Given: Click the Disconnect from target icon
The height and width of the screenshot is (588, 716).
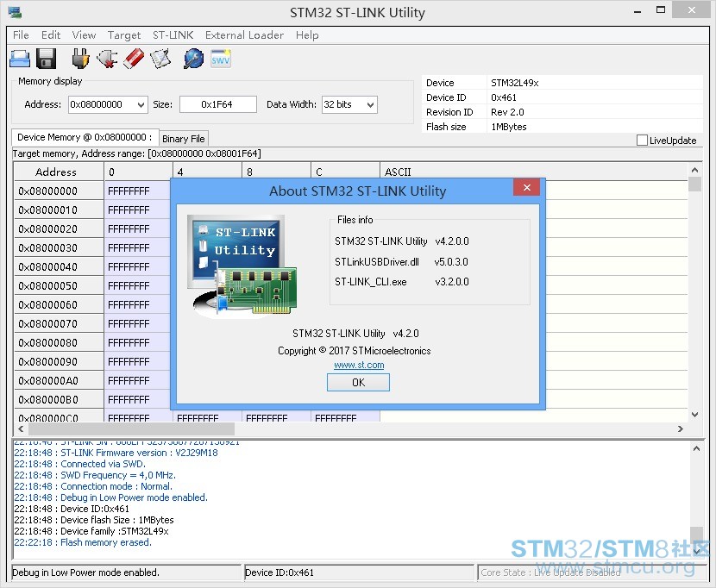Looking at the screenshot, I should click(107, 59).
